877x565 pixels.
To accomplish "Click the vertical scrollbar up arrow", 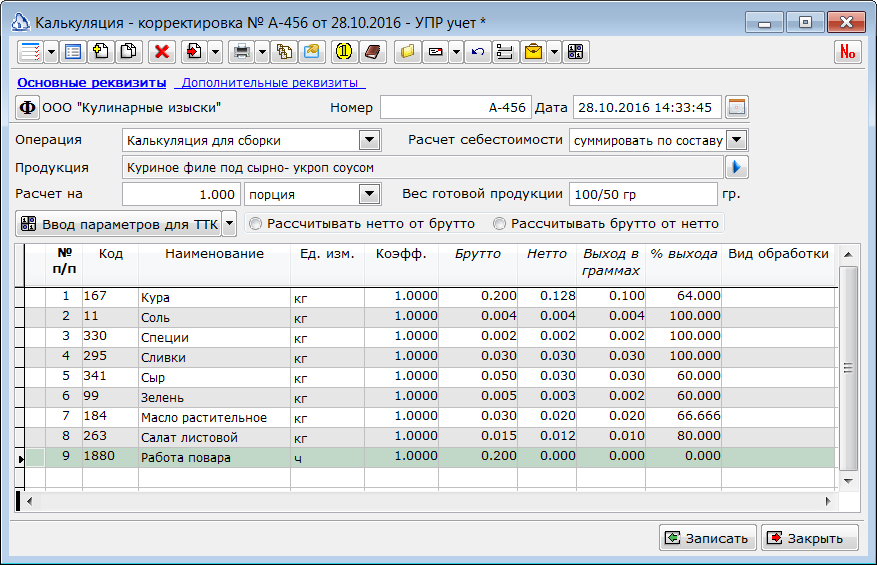I will click(x=848, y=255).
